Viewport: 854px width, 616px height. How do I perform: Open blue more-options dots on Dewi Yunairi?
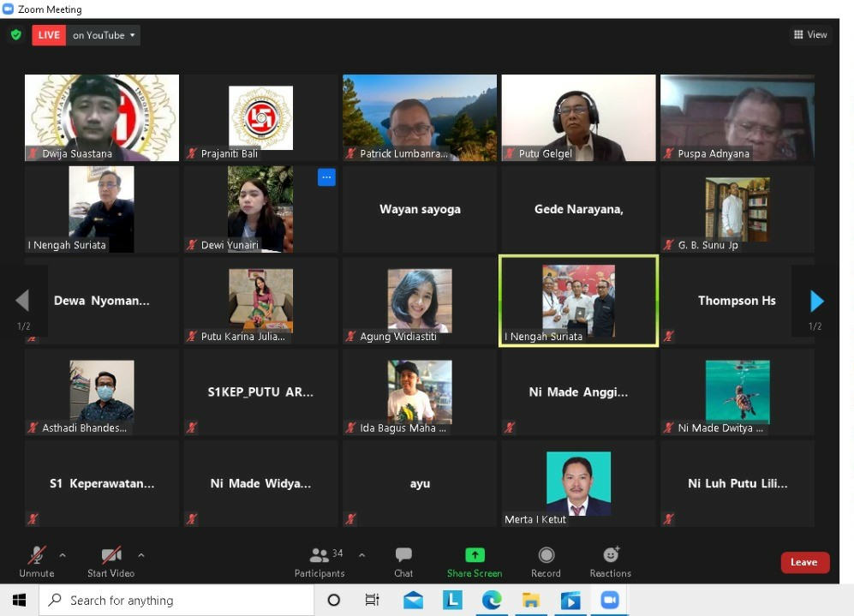coord(326,177)
